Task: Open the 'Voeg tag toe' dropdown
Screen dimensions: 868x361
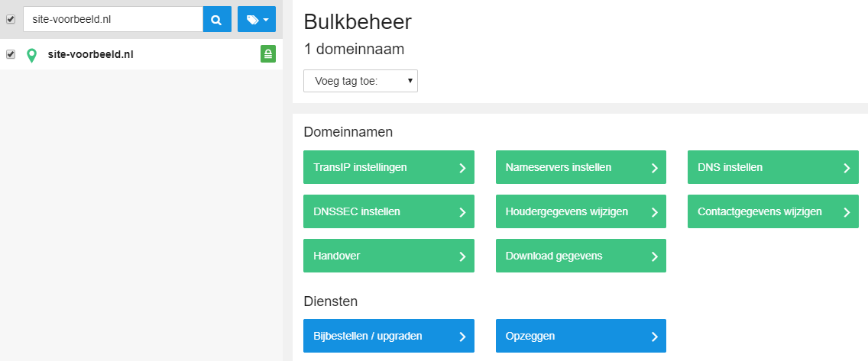Action: tap(361, 81)
